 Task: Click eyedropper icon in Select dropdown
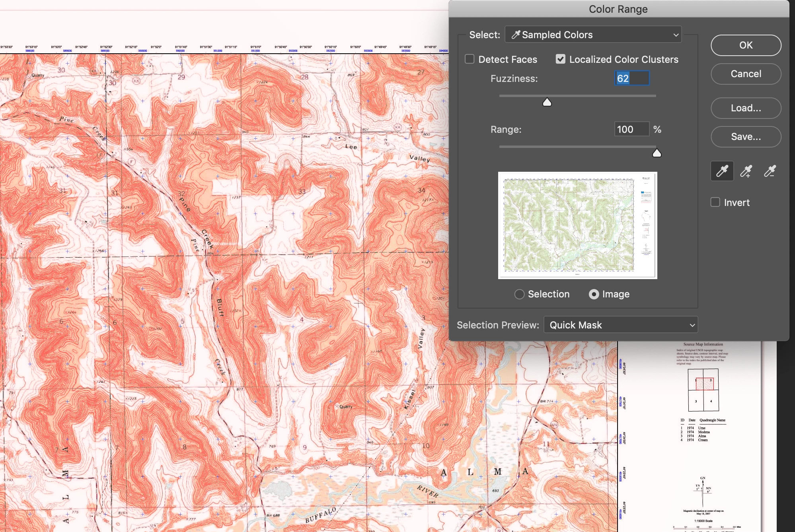click(516, 35)
